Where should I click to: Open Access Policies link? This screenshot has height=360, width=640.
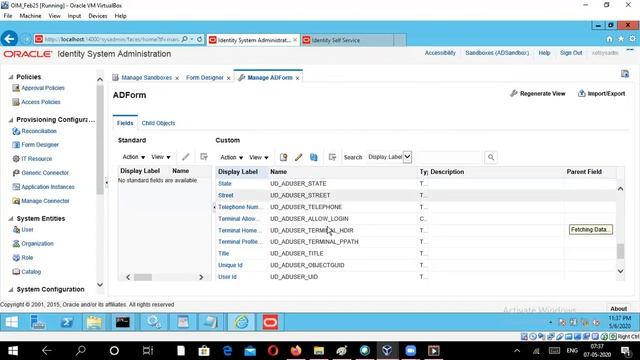(x=41, y=102)
